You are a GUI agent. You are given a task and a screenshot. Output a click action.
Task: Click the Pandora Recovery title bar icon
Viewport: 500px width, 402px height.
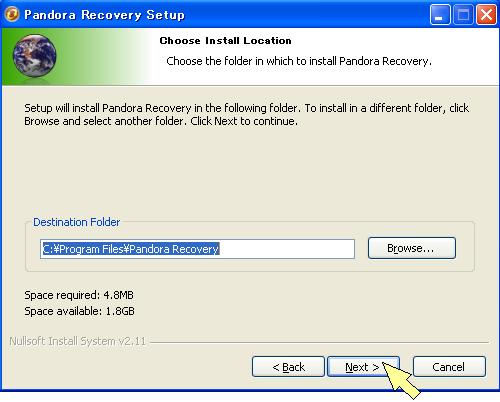point(12,14)
